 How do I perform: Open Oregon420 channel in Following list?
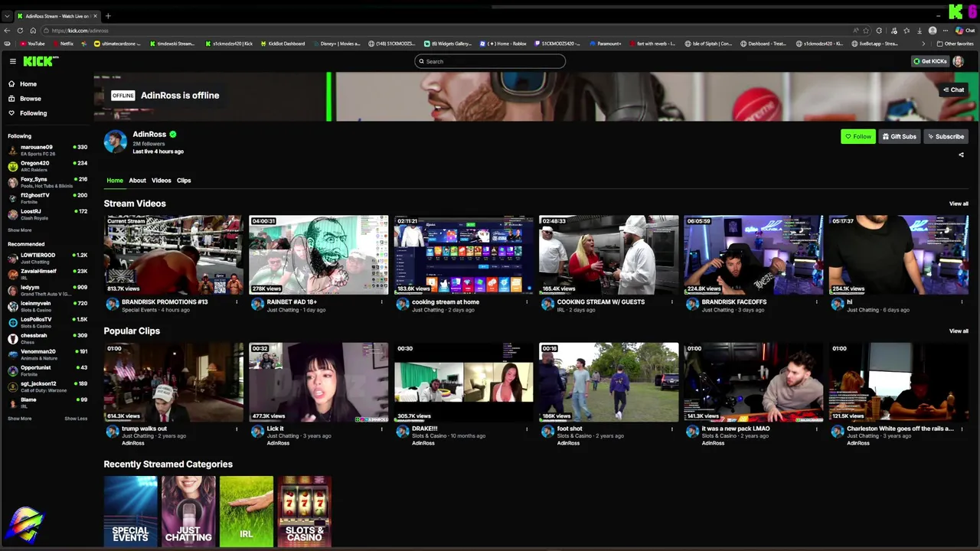(x=47, y=166)
